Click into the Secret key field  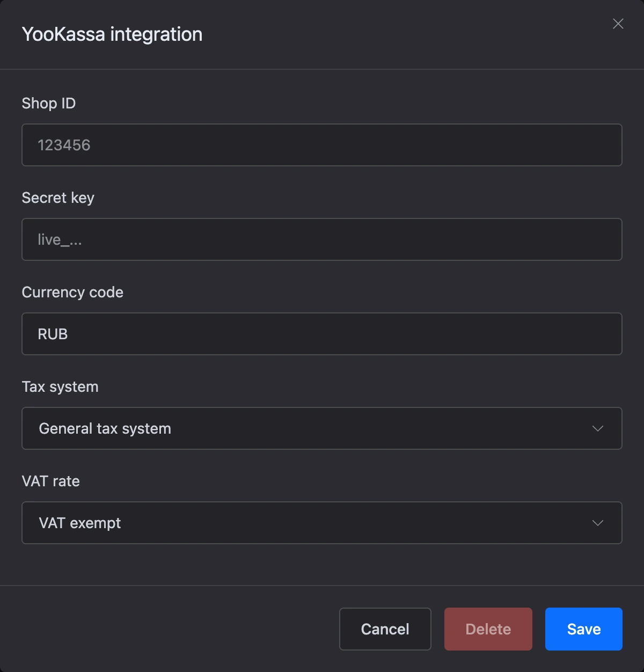click(x=322, y=239)
